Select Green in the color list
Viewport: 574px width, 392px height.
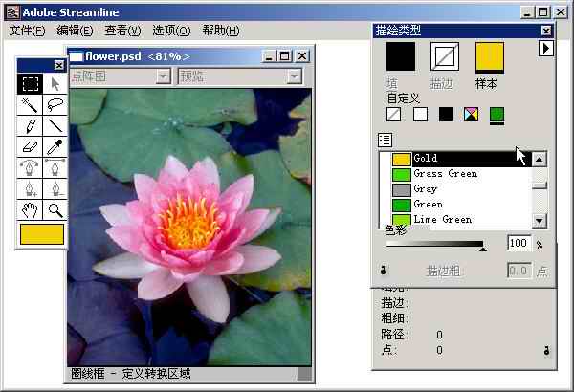[x=455, y=205]
